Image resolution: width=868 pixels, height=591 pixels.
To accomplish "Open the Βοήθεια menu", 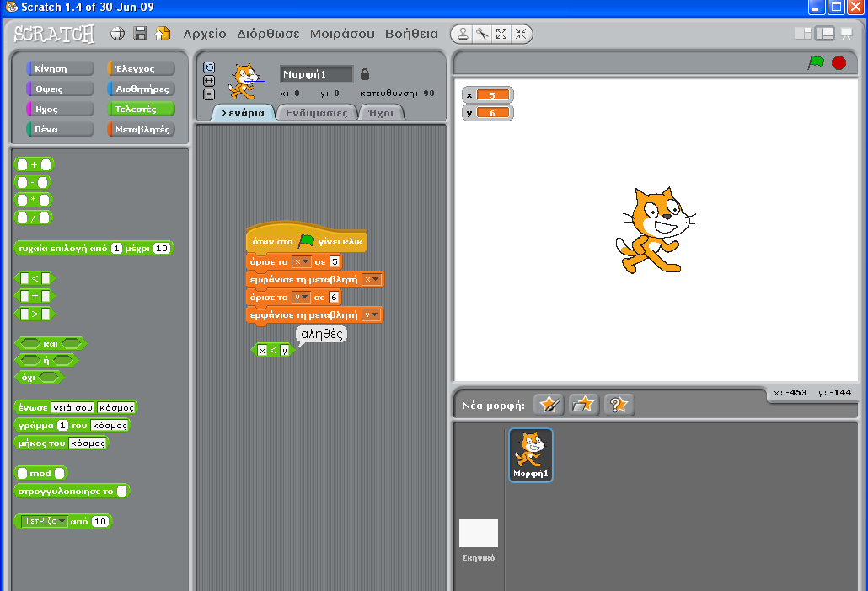I will click(411, 34).
